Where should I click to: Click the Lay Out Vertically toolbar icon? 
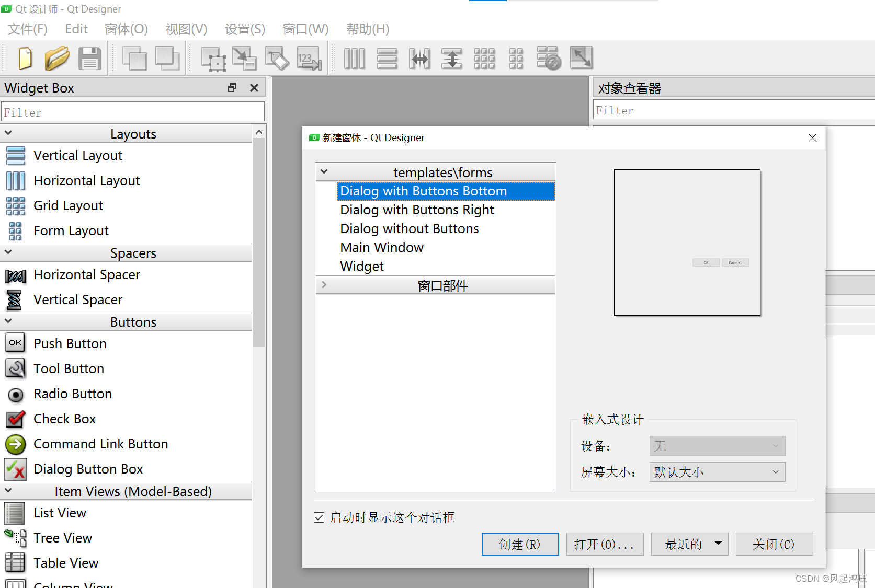click(x=387, y=58)
